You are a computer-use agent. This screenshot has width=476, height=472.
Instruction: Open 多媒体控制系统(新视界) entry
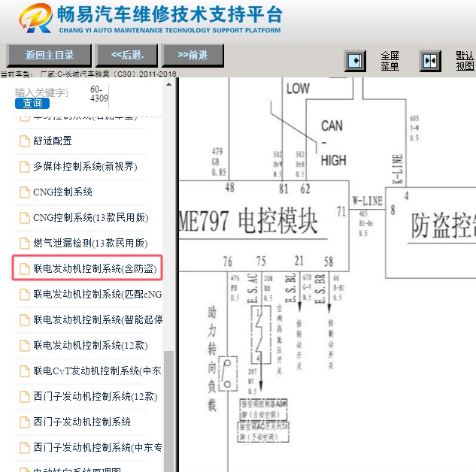(x=85, y=167)
